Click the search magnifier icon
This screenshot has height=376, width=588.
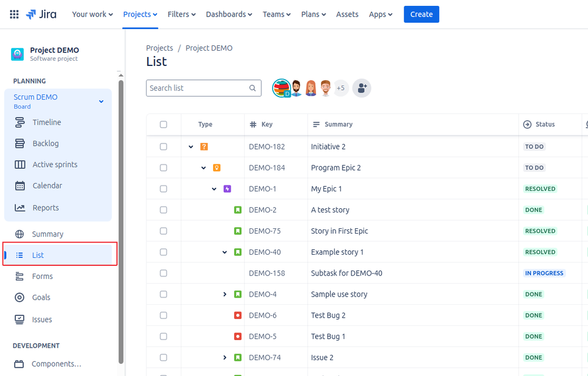coord(253,88)
